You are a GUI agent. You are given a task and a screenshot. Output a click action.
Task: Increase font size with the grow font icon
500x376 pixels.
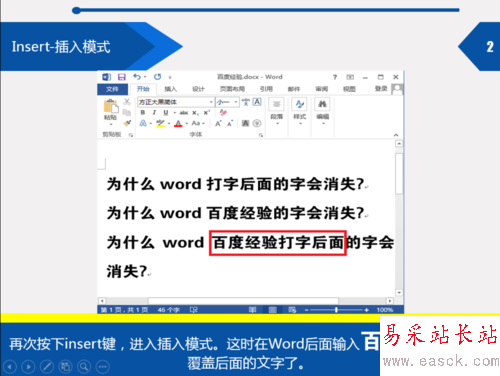pos(218,123)
